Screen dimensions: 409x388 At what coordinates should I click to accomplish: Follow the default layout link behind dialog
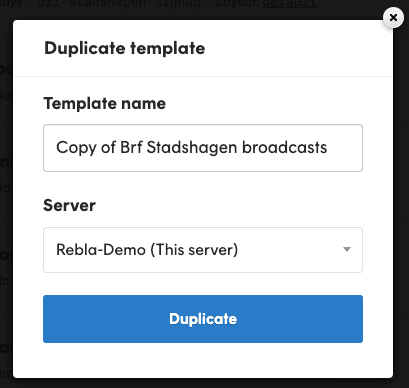tap(289, 3)
